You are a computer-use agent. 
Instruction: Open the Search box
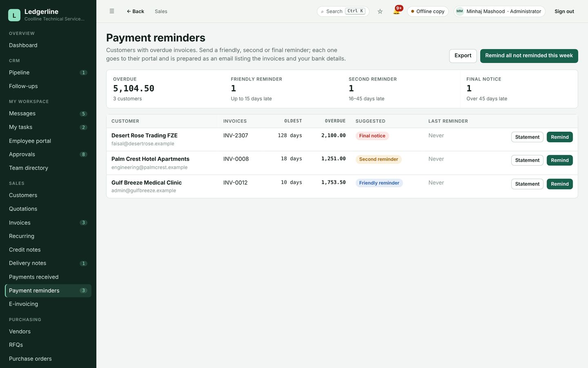point(343,11)
